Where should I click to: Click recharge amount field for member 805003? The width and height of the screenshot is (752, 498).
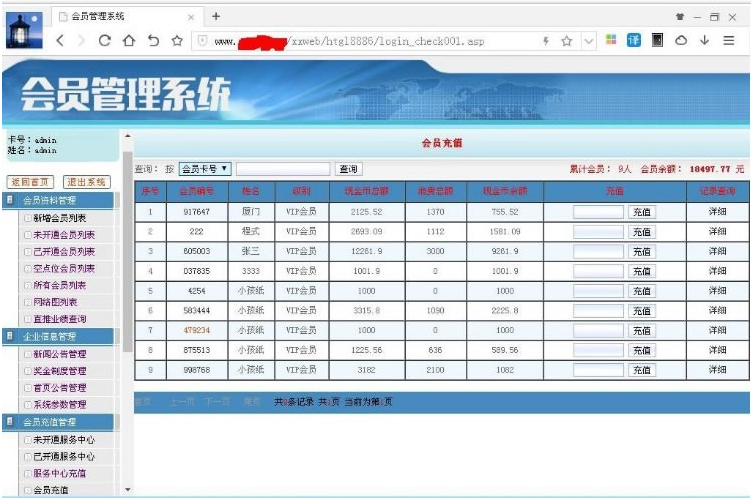pos(598,252)
